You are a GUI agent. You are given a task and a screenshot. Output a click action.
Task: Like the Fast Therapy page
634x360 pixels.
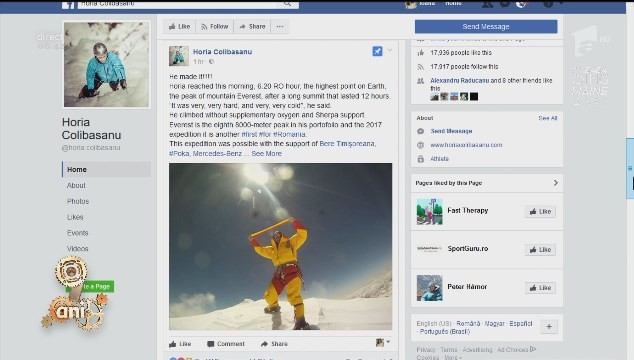540,212
